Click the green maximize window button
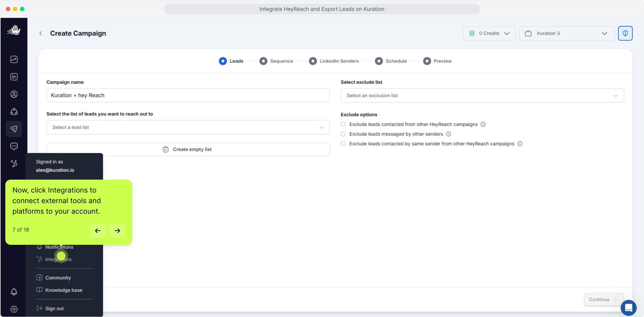The height and width of the screenshot is (317, 644). pos(22,9)
